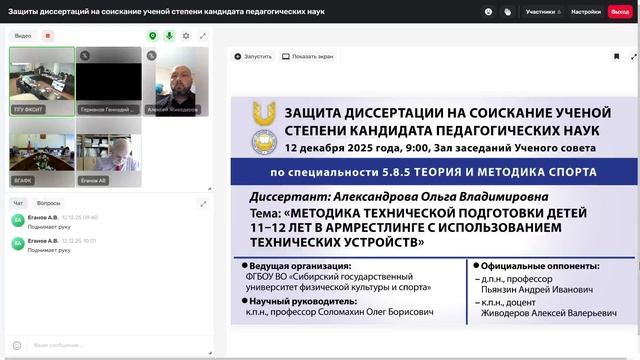Click the resize handle of the video panel
The image size is (640, 360).
(x=209, y=189)
